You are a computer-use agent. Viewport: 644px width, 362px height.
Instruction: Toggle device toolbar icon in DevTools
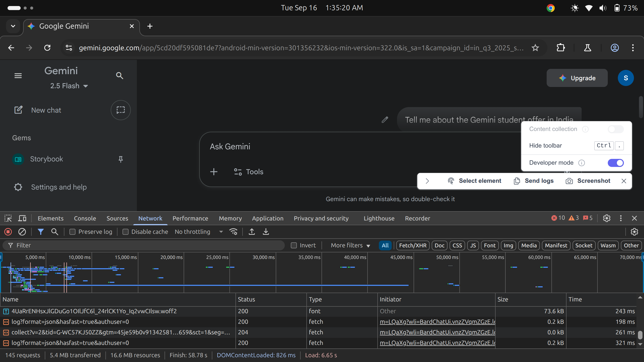(x=22, y=218)
